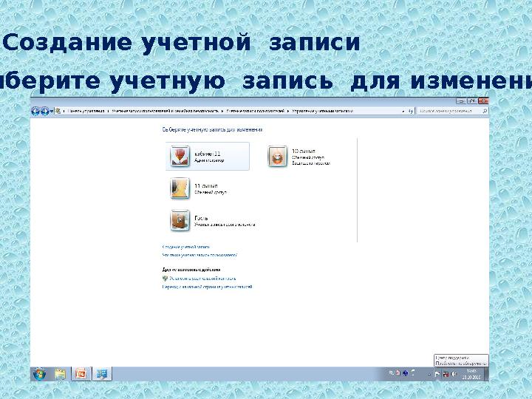Switch to Control Panel taskbar button

click(x=102, y=374)
